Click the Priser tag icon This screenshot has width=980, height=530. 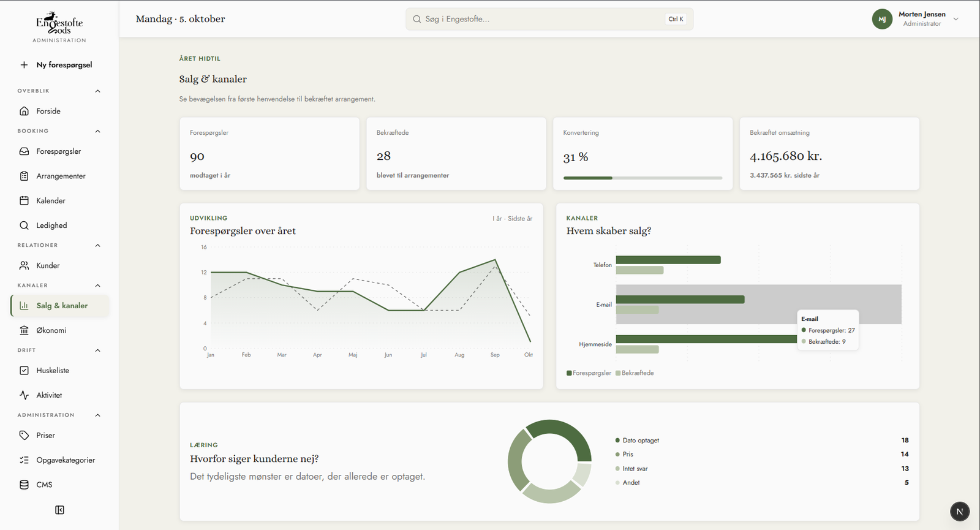pos(24,435)
